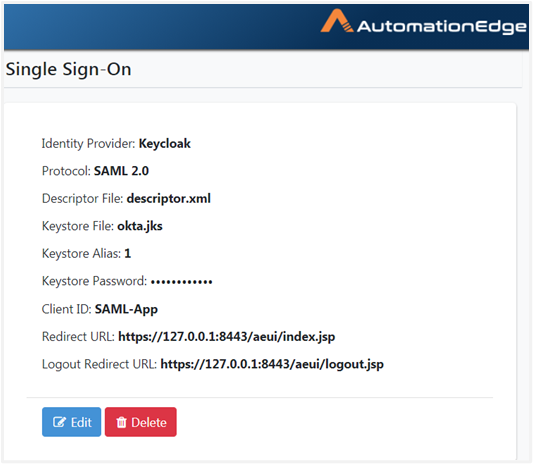Click the SAML-App client ID value
Viewport: 533px width, 464px height.
click(x=126, y=309)
